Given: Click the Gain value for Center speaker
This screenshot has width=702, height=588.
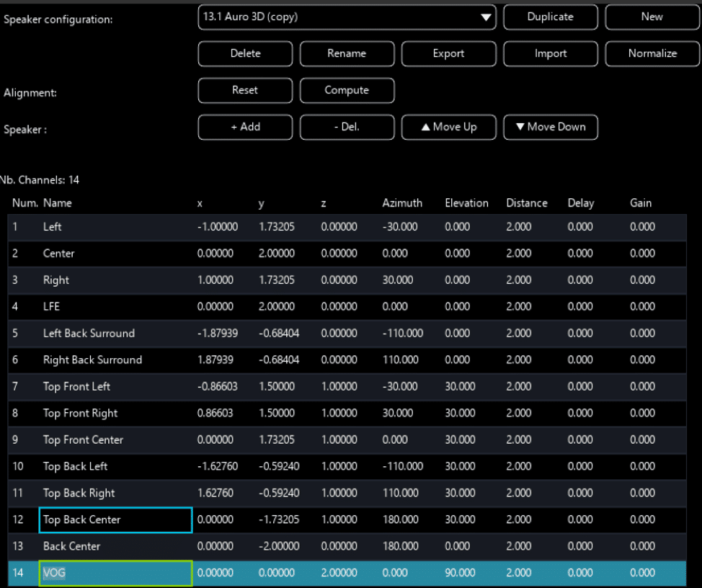Looking at the screenshot, I should pyautogui.click(x=642, y=254).
